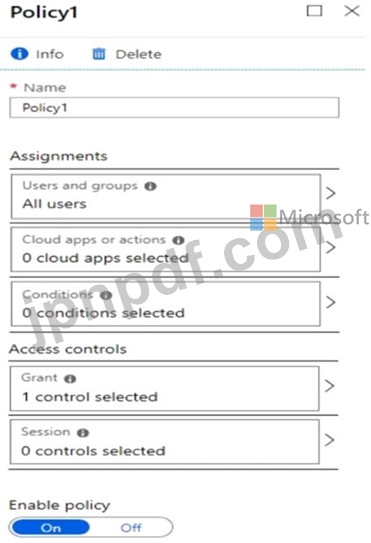Switch Enable policy to On

click(x=51, y=528)
